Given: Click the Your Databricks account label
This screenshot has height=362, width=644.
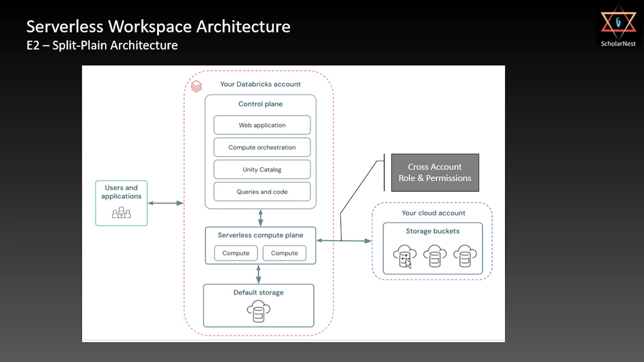Looking at the screenshot, I should [260, 84].
